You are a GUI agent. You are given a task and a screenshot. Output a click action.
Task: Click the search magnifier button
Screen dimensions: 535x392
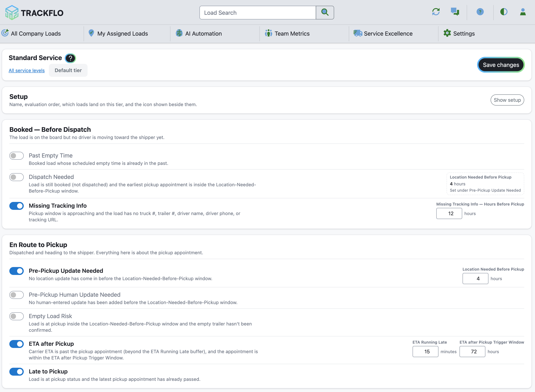click(x=325, y=13)
